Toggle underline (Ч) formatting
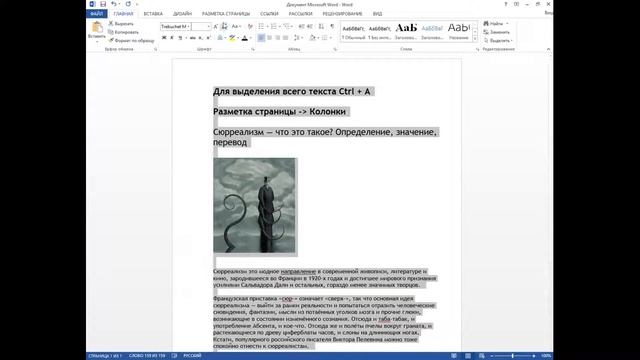The image size is (640, 360). [180, 38]
